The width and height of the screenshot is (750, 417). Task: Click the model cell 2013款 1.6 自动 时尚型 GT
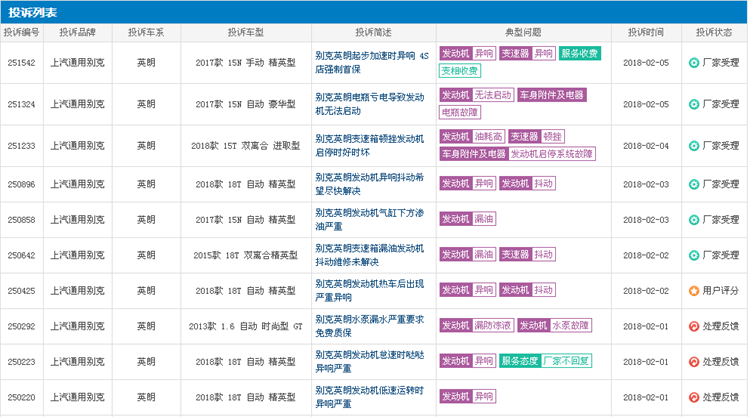[x=246, y=327]
